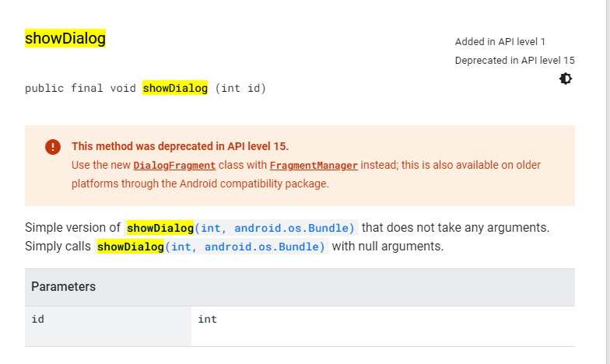The width and height of the screenshot is (610, 364).
Task: Toggle the dark theme brightness icon
Action: point(565,79)
